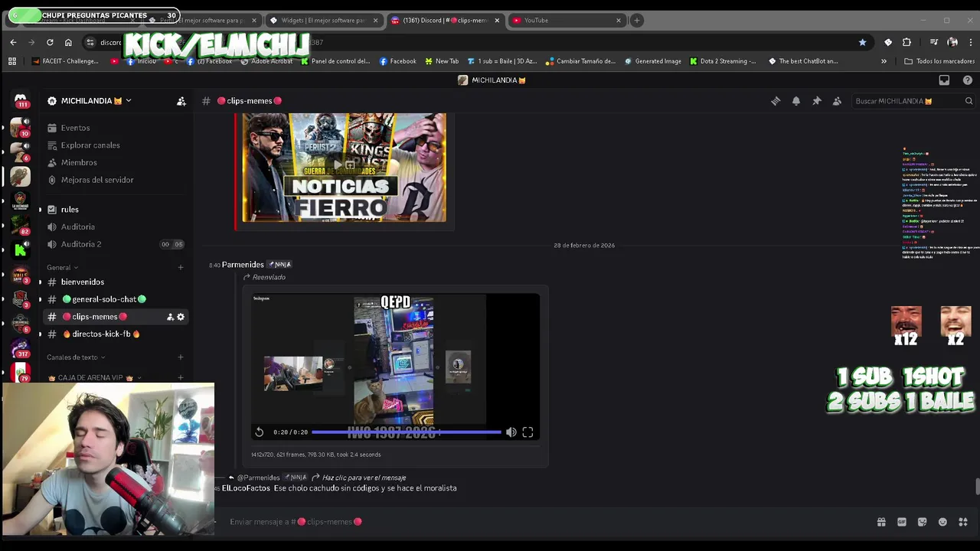Open Discord direct messages home icon
This screenshot has width=980, height=551.
coord(21,100)
